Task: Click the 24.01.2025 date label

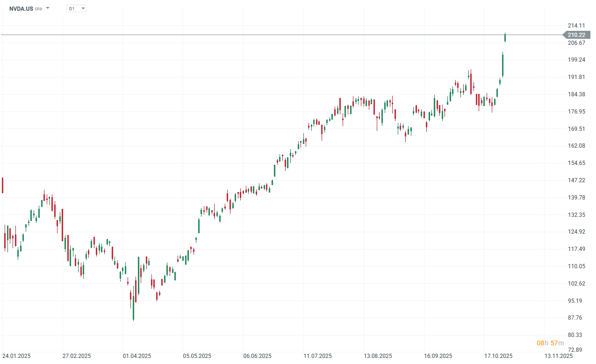Action: pos(16,355)
